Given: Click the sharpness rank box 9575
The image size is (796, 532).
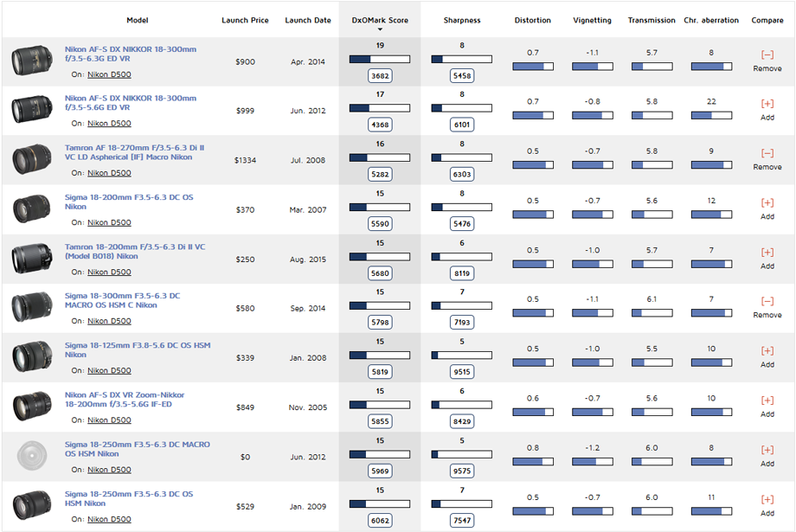Looking at the screenshot, I should coord(462,471).
